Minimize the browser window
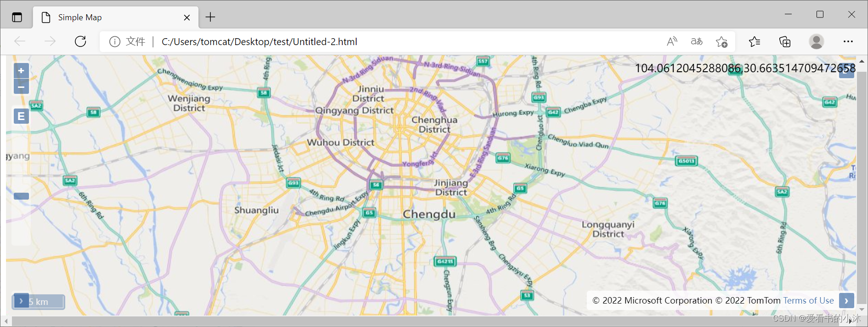This screenshot has width=868, height=327. click(789, 14)
